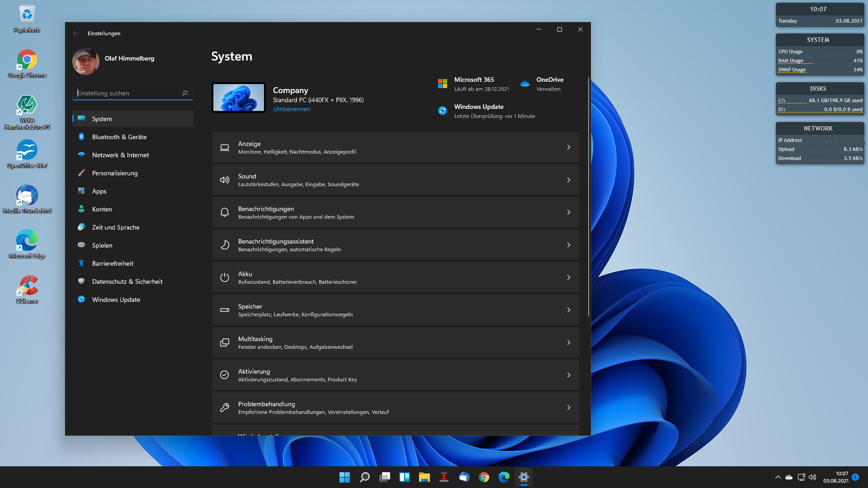Image resolution: width=868 pixels, height=488 pixels.
Task: Expand the Multitasking row chevron
Action: pos(568,343)
